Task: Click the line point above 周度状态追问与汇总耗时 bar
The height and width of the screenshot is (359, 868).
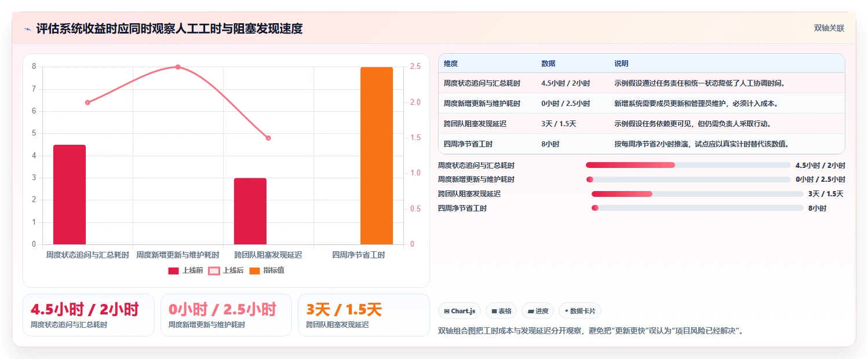Action: pos(87,102)
